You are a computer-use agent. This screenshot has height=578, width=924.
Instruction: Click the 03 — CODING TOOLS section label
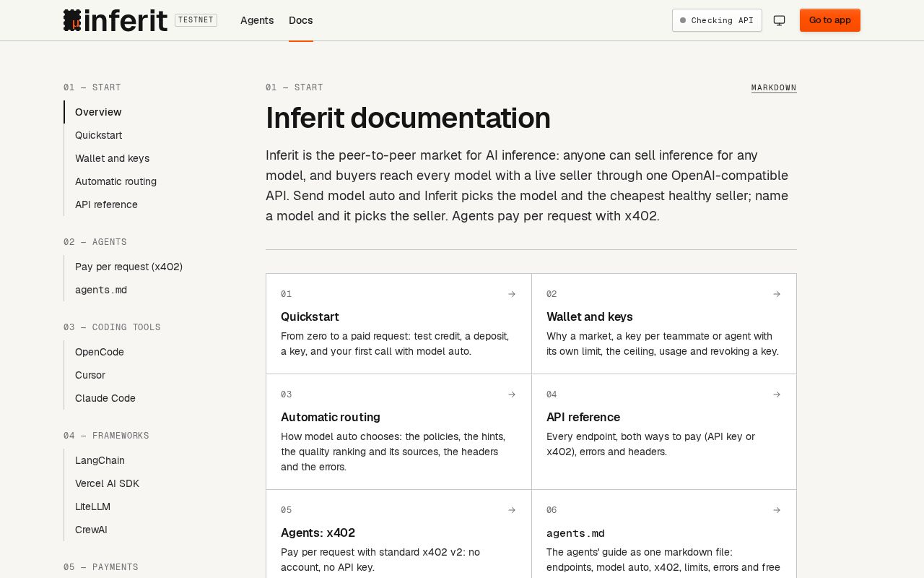click(112, 327)
